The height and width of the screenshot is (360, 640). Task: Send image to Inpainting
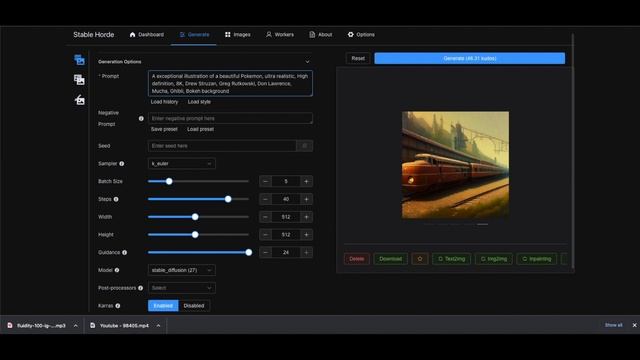[537, 259]
